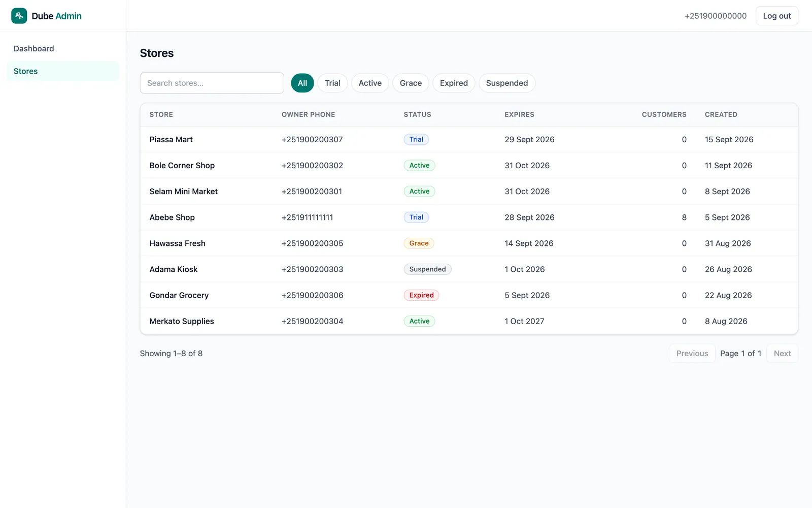Filter stores by Grace status
The width and height of the screenshot is (812, 508).
click(411, 83)
